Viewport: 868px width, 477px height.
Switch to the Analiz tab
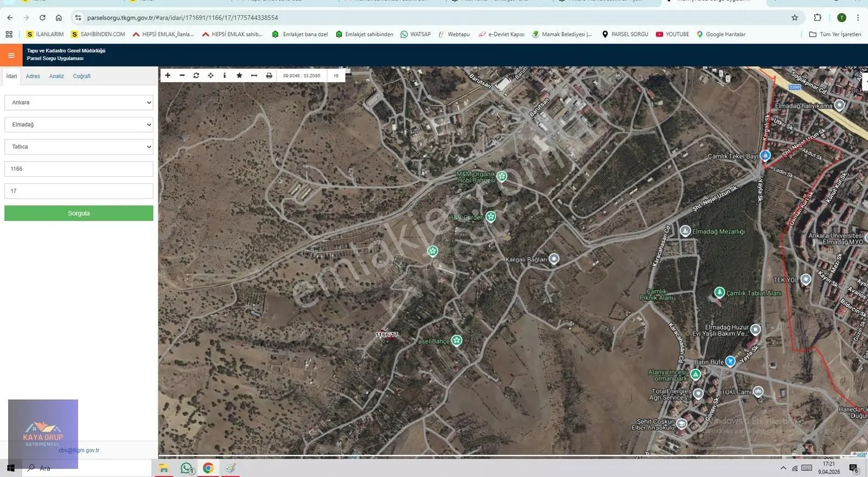click(56, 76)
